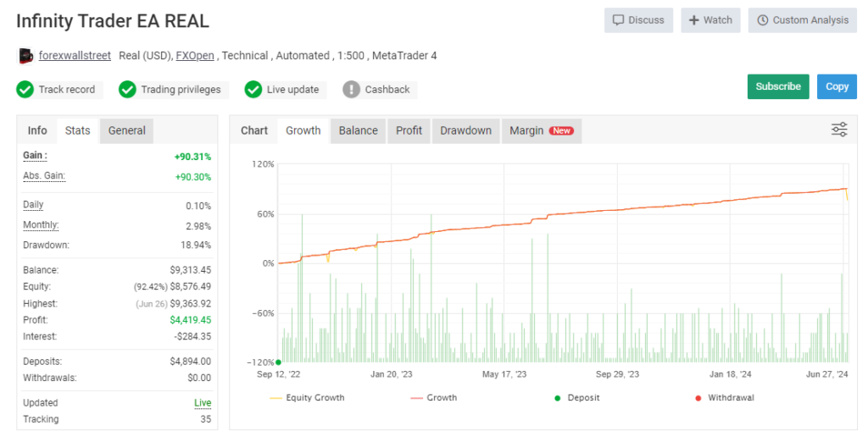Click the blue Copy button
Image resolution: width=868 pixels, height=442 pixels.
pos(837,86)
